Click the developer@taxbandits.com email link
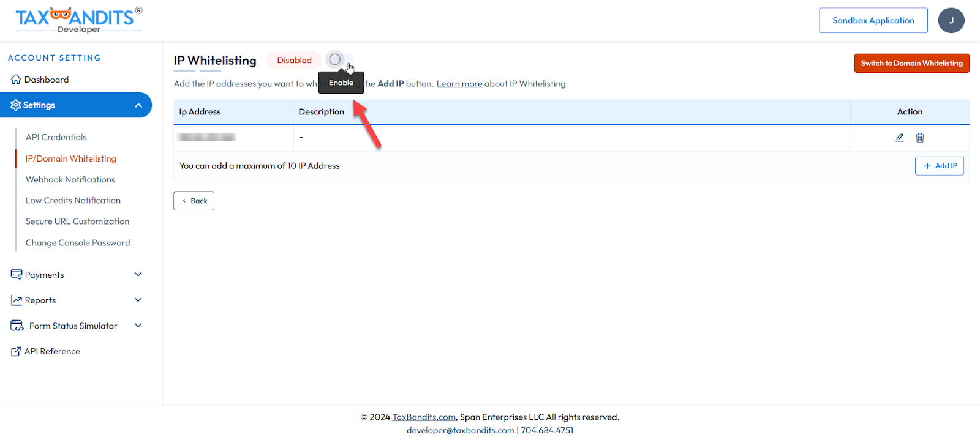Image resolution: width=980 pixels, height=443 pixels. 461,430
